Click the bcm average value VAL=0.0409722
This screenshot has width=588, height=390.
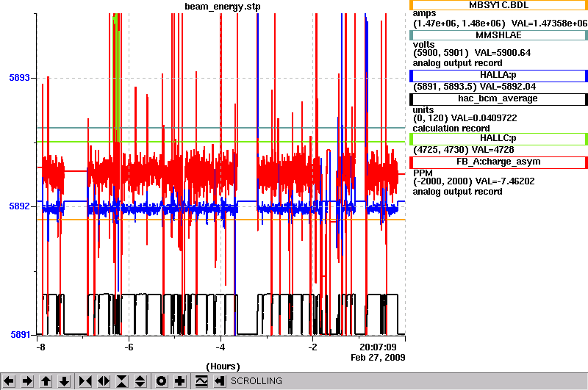(x=484, y=118)
